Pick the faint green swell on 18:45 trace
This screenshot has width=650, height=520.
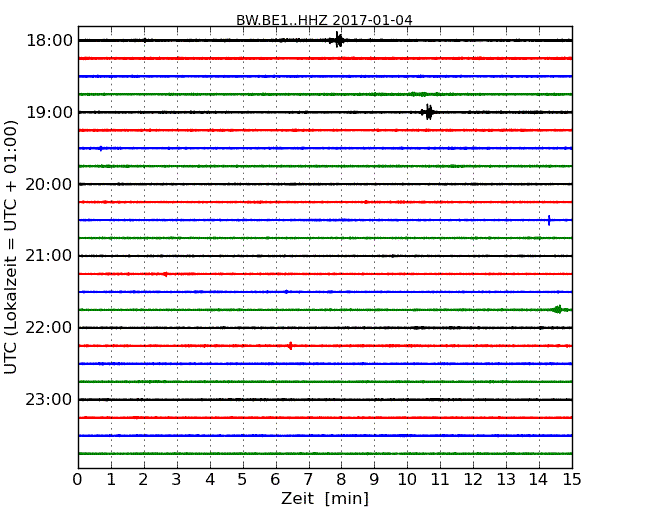tap(420, 94)
